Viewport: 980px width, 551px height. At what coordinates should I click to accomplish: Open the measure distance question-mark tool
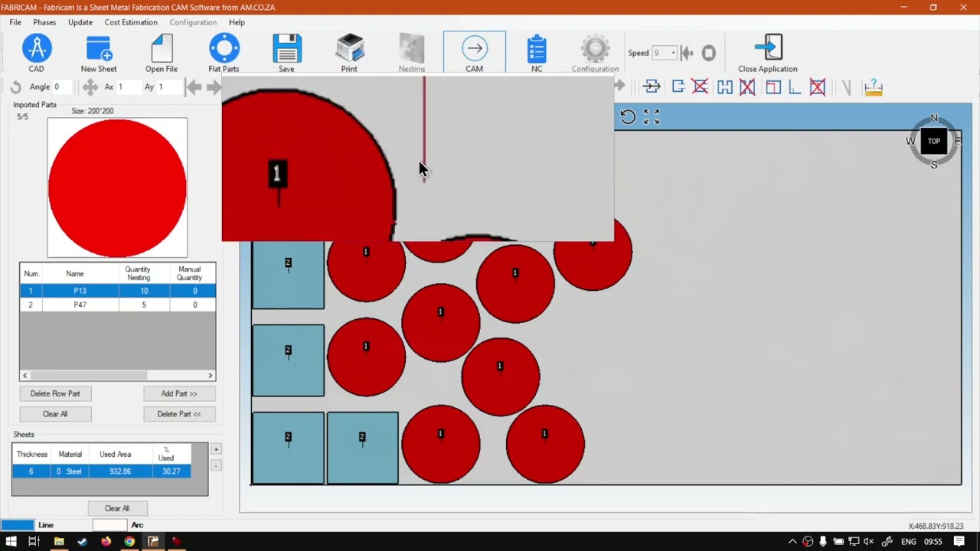point(874,87)
